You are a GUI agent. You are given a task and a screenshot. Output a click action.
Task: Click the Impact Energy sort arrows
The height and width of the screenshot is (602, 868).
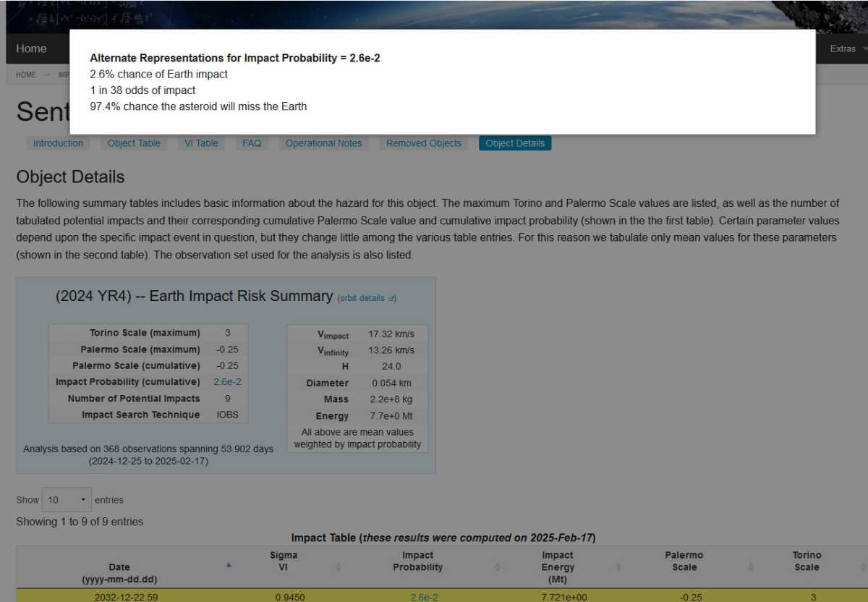618,568
